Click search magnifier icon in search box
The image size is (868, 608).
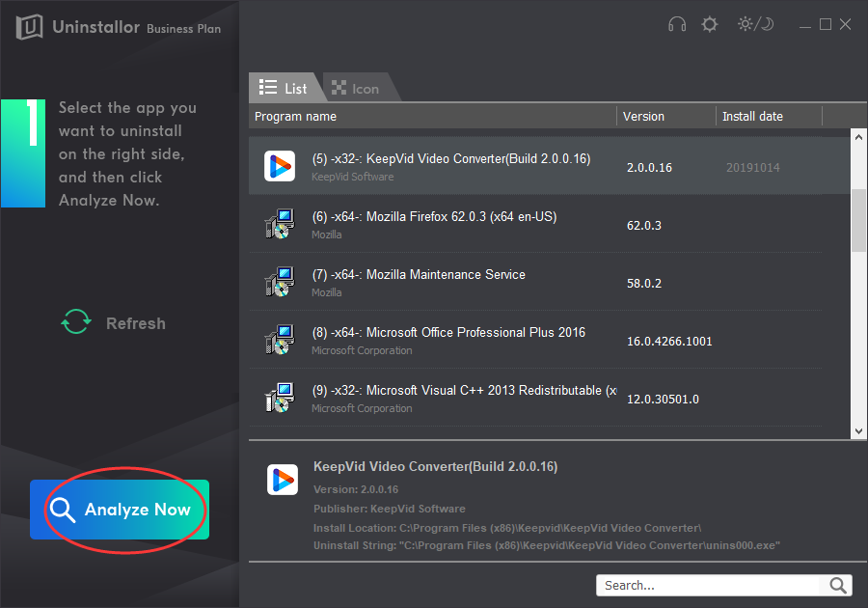[837, 585]
